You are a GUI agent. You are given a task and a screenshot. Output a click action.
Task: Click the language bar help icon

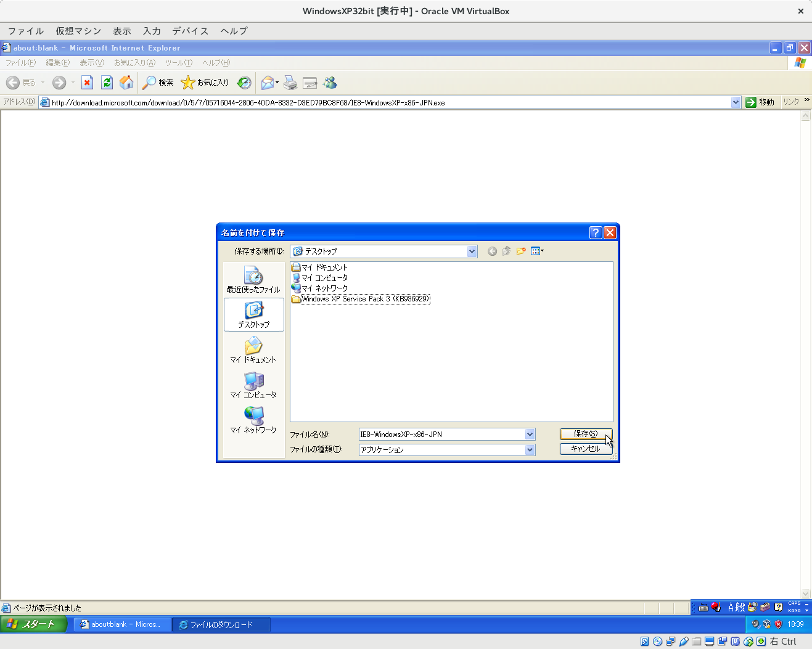(x=778, y=607)
